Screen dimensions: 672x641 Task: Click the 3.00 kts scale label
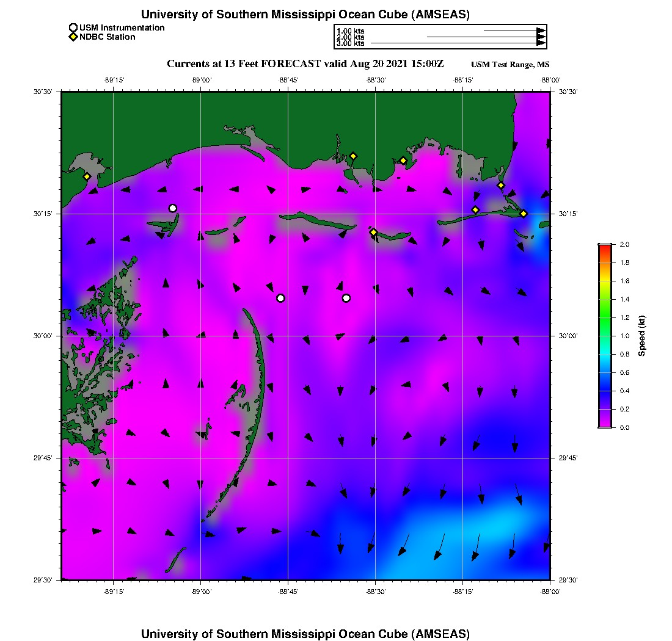pyautogui.click(x=351, y=43)
